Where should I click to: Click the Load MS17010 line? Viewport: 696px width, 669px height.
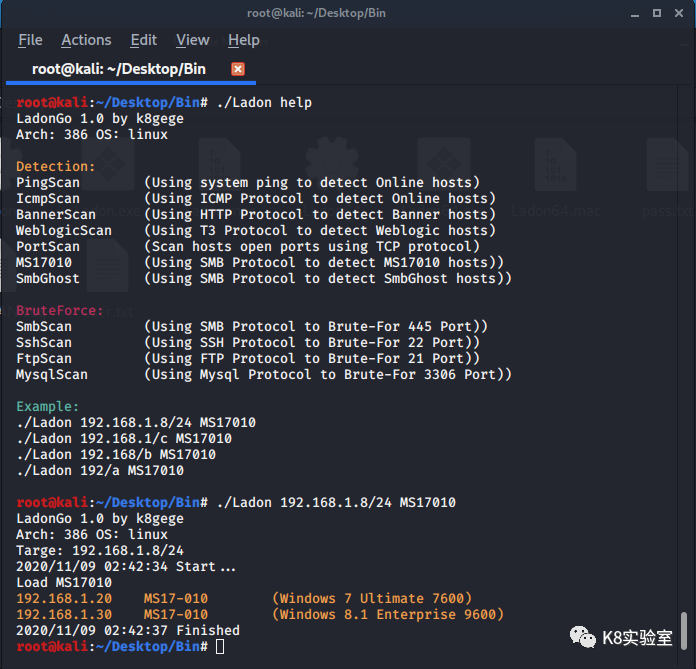(x=64, y=582)
